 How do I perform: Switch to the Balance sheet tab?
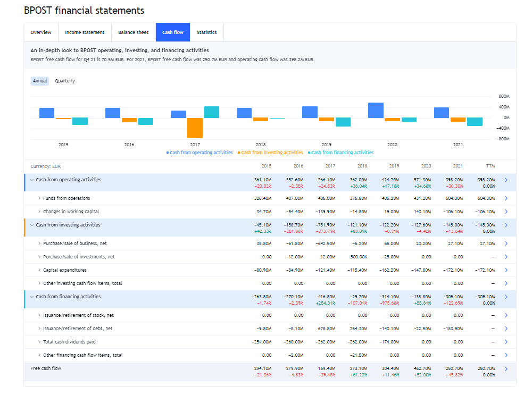click(134, 32)
